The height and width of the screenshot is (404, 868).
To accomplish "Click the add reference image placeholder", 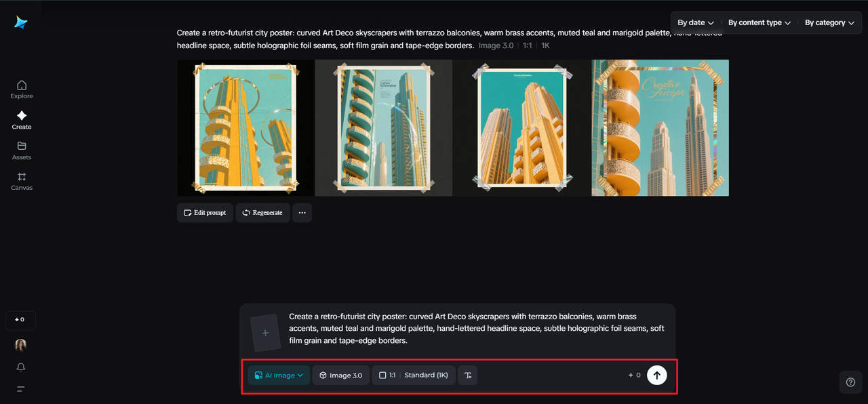I will 265,333.
